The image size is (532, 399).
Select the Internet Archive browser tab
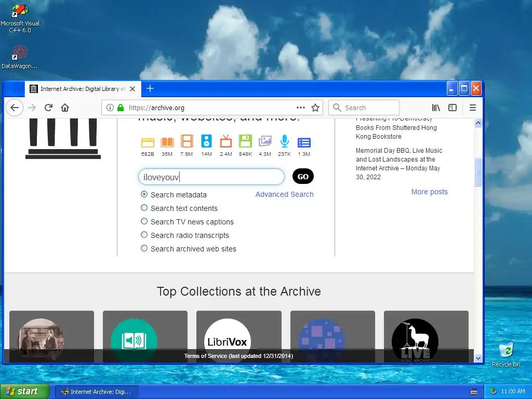pyautogui.click(x=83, y=89)
